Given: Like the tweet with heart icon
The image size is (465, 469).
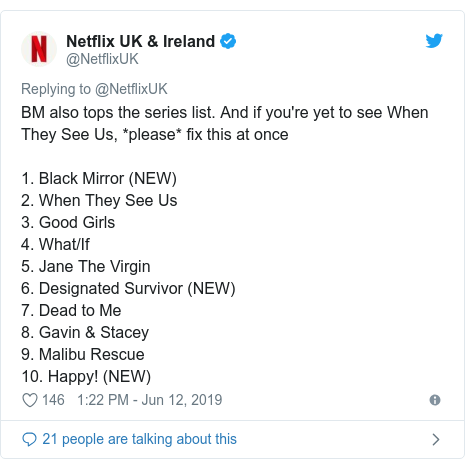Looking at the screenshot, I should (x=30, y=400).
